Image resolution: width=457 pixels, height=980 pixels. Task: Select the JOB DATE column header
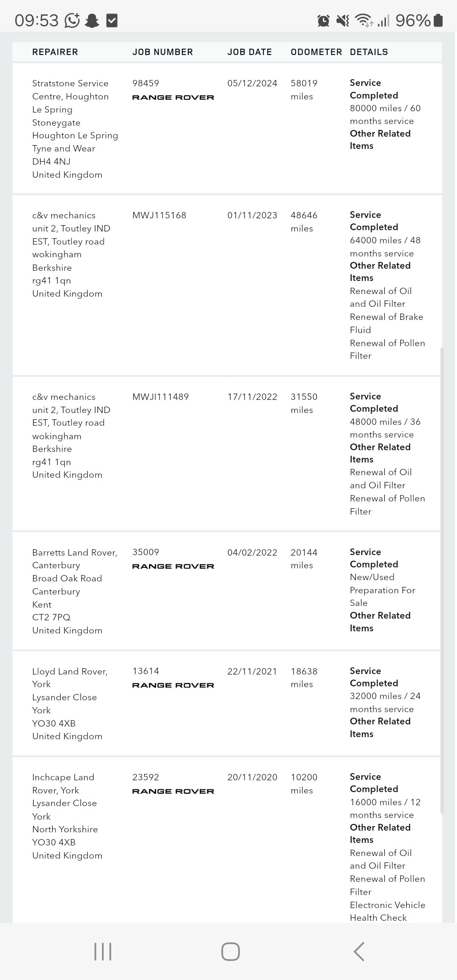(x=250, y=52)
